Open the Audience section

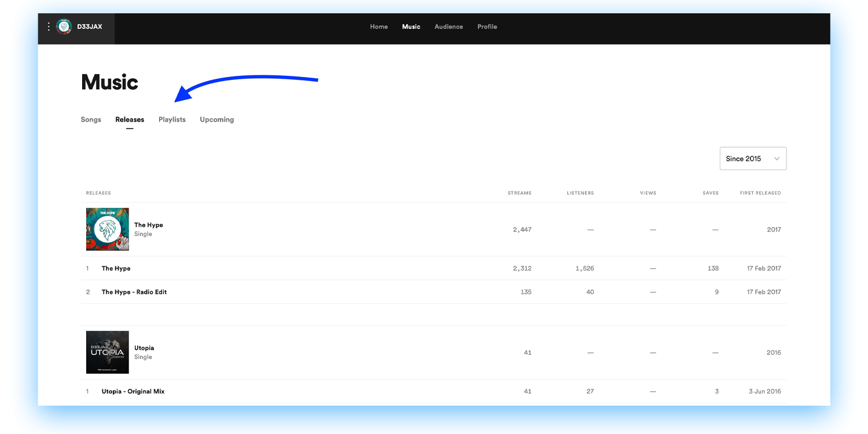pyautogui.click(x=448, y=27)
